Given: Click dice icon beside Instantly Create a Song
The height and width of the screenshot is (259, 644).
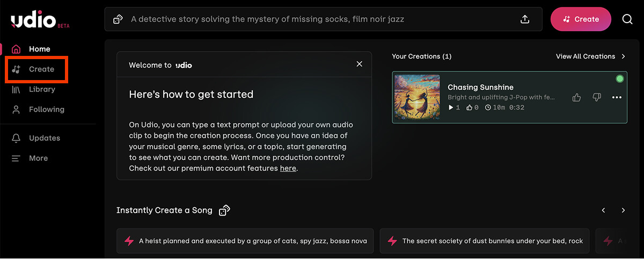Looking at the screenshot, I should pyautogui.click(x=225, y=210).
